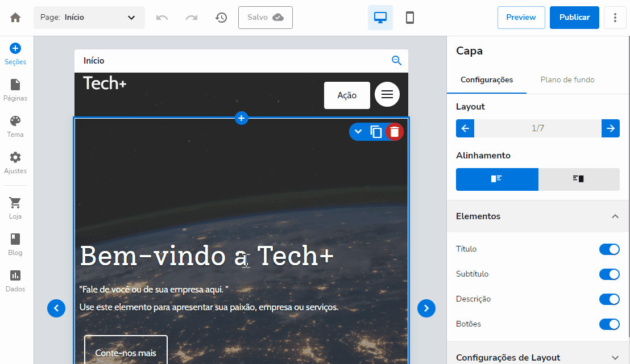
Task: Select the next layout in panel
Action: 611,128
